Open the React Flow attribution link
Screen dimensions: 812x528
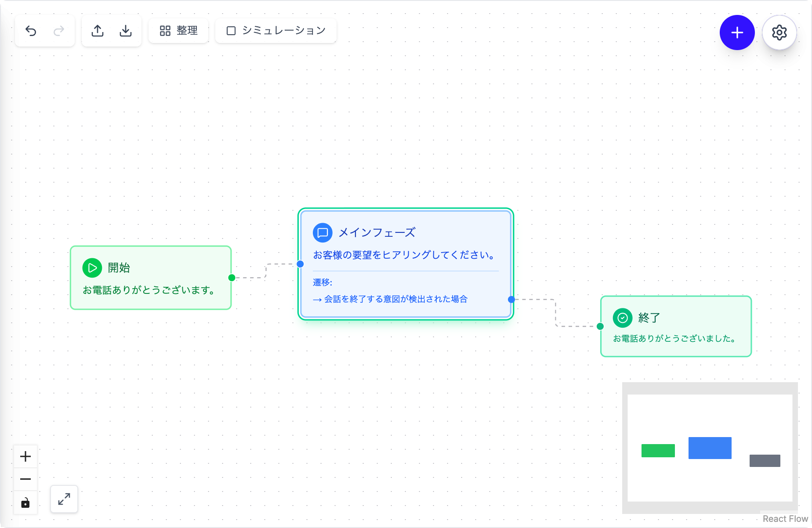pyautogui.click(x=785, y=519)
